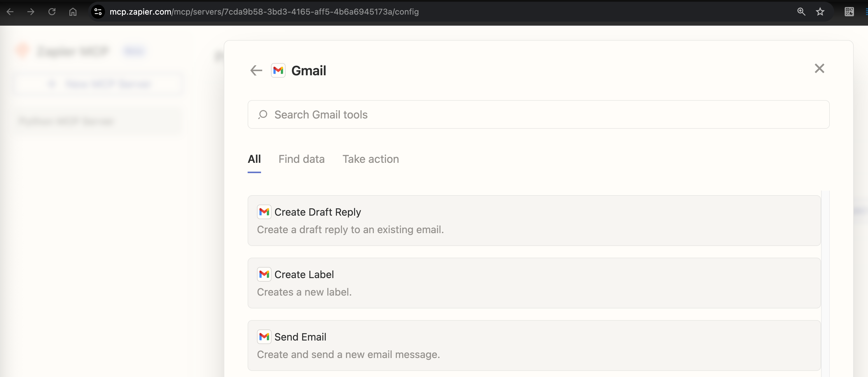Select the Create Label tool
868x377 pixels.
534,283
